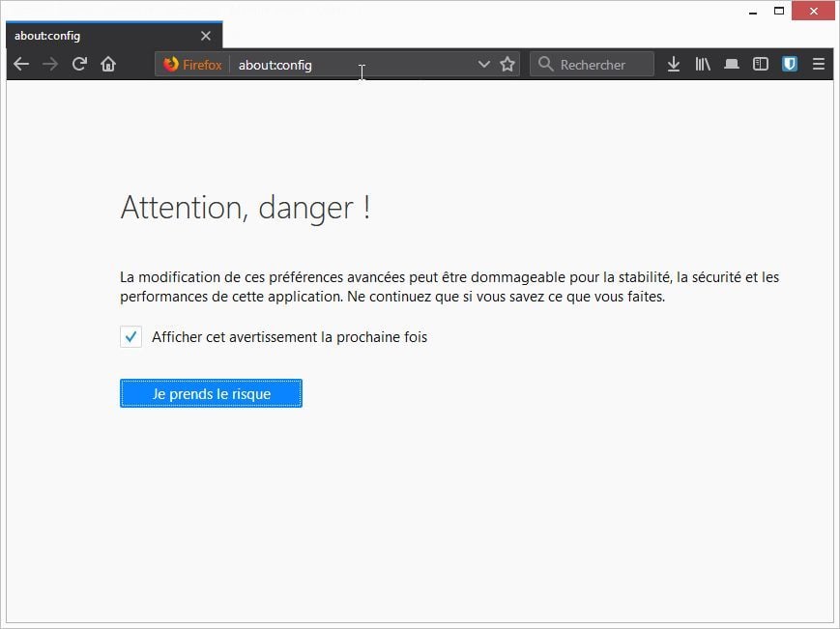
Task: Open the downloads panel
Action: click(674, 64)
